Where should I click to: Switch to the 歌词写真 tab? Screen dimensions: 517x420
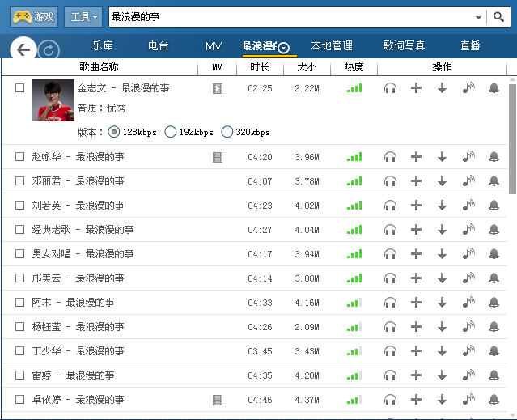(404, 46)
